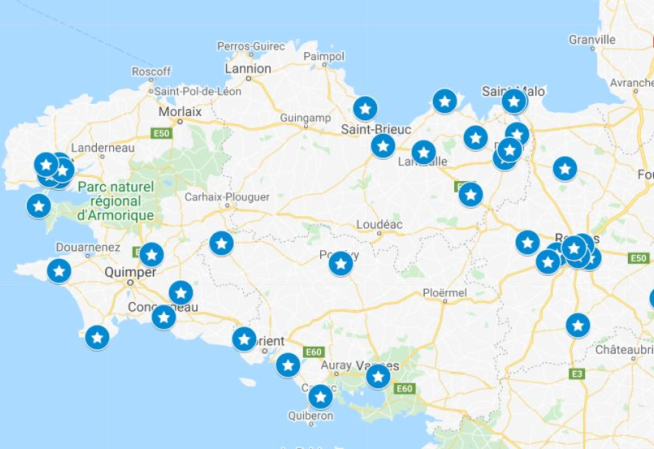Open the star marker north of Saint-Brieuc

pyautogui.click(x=365, y=109)
